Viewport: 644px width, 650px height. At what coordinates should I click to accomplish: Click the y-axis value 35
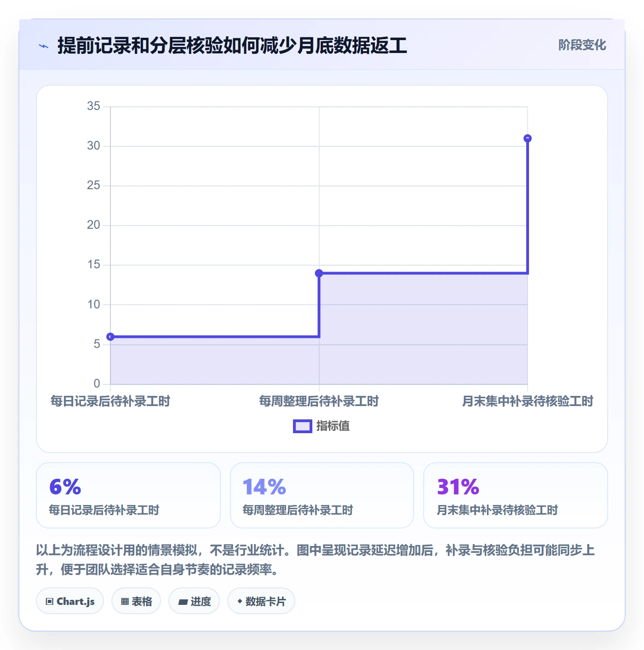[x=93, y=106]
